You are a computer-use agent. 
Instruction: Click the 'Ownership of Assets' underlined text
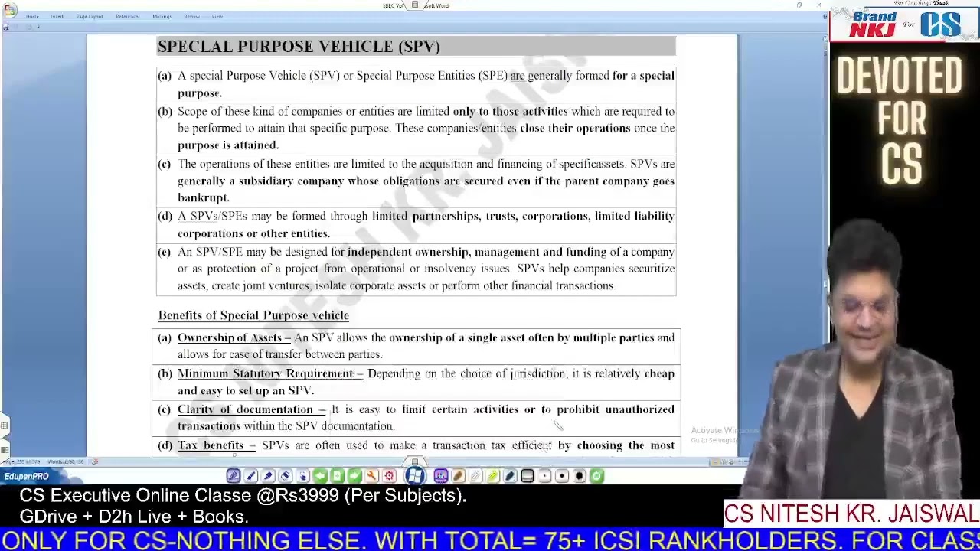point(234,337)
